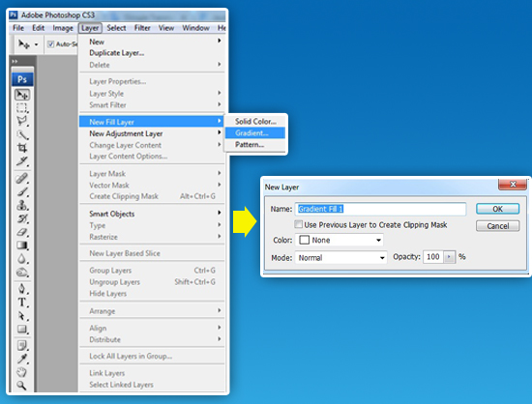Select the Gradient tool

[x=22, y=245]
